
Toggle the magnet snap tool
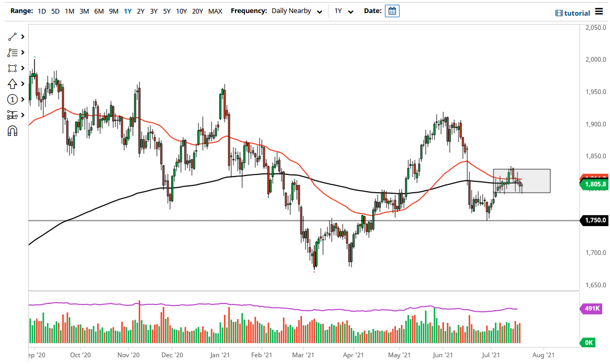pos(13,131)
